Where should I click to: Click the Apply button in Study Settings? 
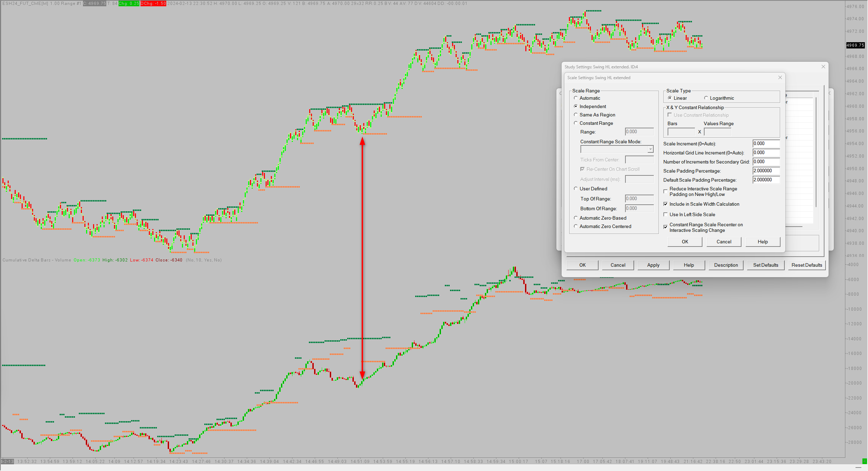[x=653, y=265]
